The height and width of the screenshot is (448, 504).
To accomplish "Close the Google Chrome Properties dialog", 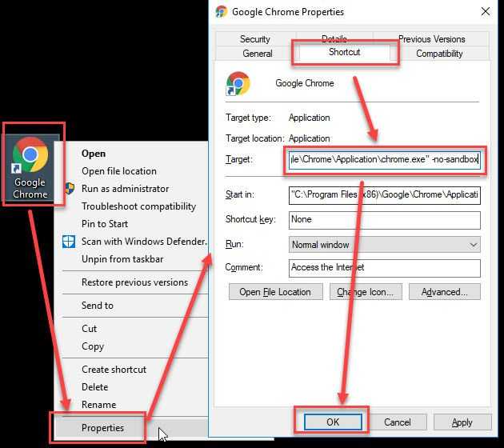I will click(x=486, y=11).
